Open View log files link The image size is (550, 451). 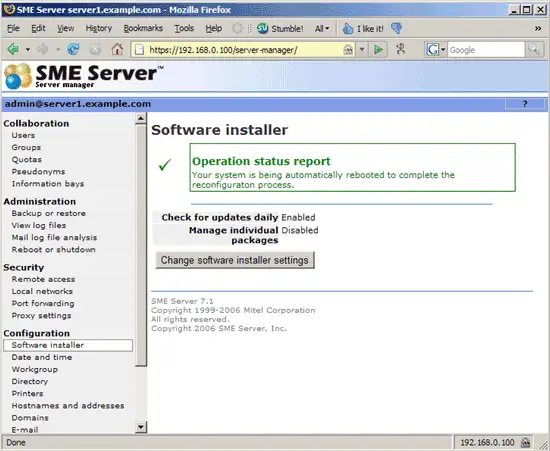click(x=39, y=225)
